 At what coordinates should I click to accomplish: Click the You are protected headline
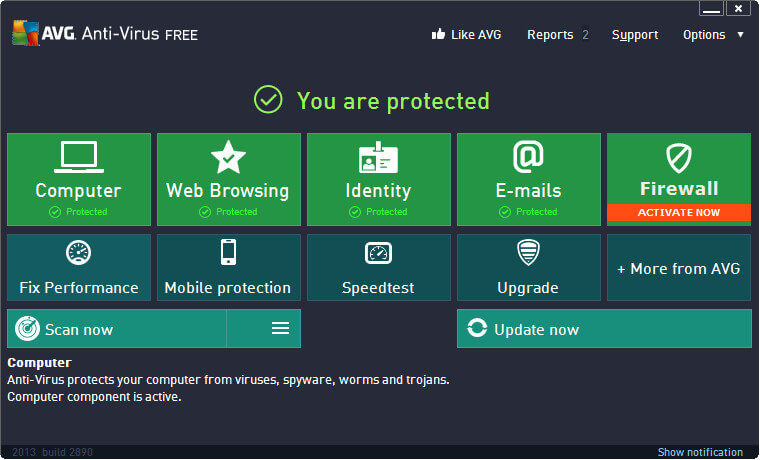393,101
